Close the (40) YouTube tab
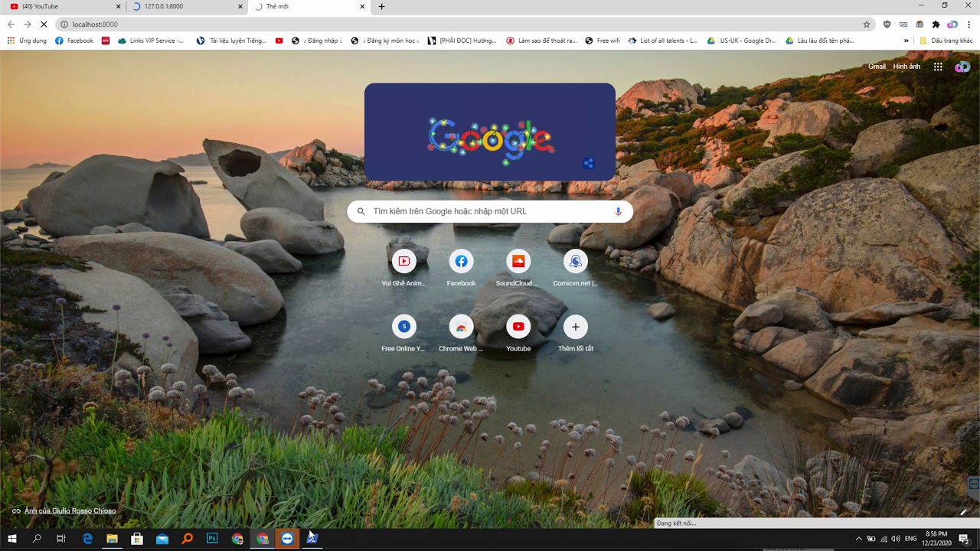980x551 pixels. 118,7
